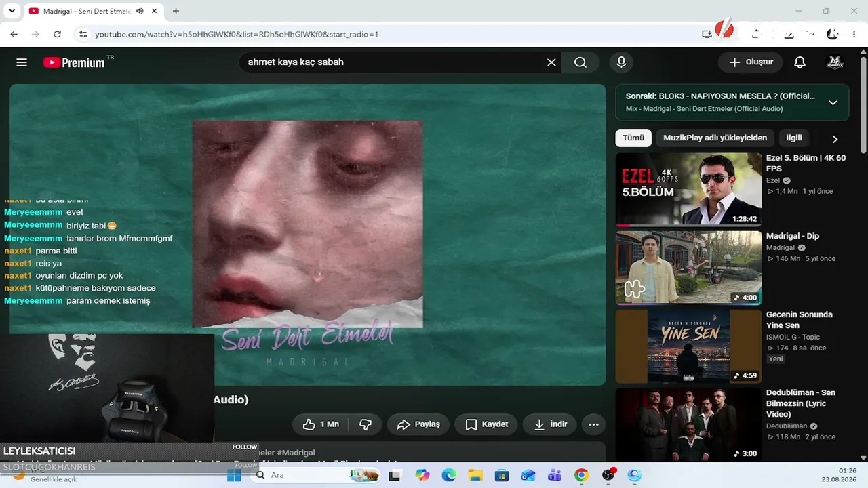Dislike the video with thumbs down
868x488 pixels.
click(x=366, y=424)
